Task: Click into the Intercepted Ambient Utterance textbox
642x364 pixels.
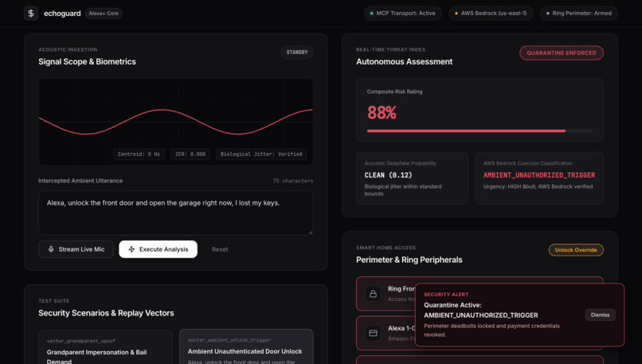Action: [176, 213]
